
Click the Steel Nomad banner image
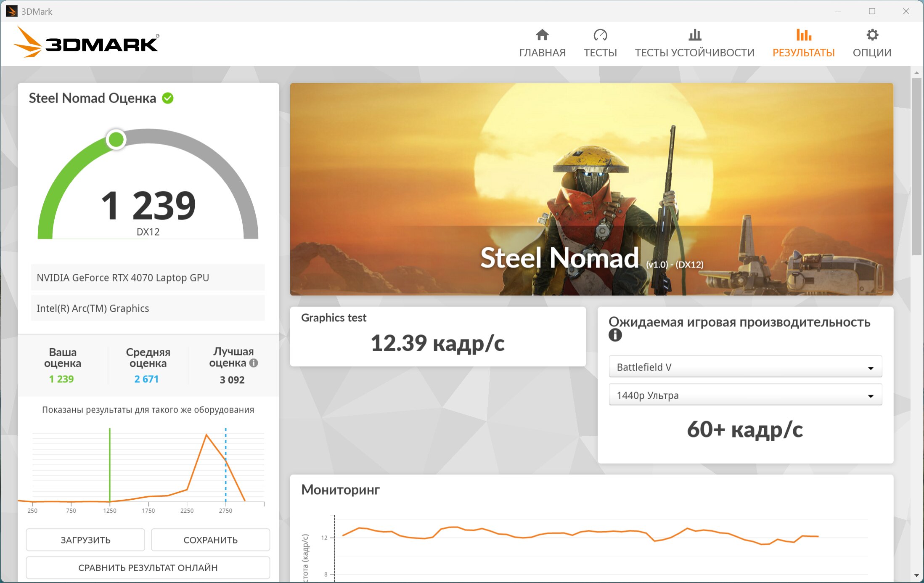(591, 189)
